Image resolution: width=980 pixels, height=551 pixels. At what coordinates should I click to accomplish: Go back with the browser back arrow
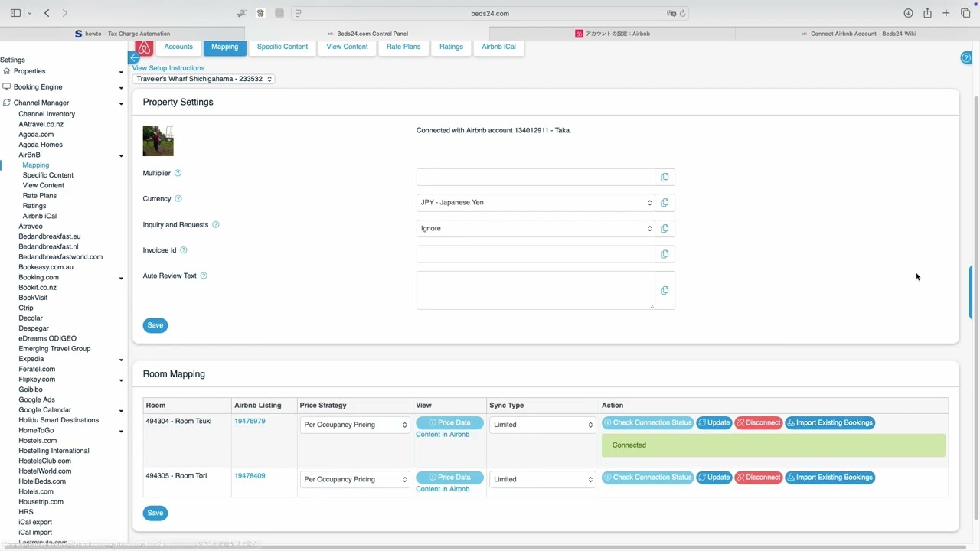pyautogui.click(x=47, y=13)
